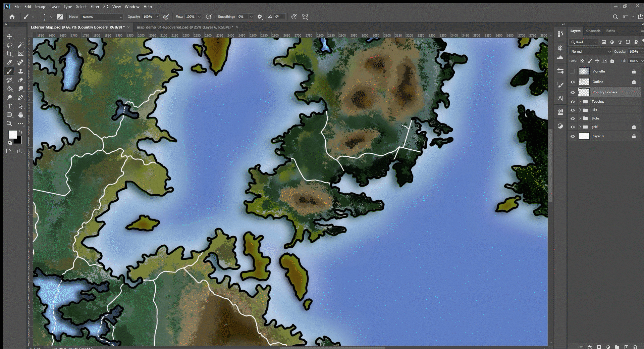
Task: Open smoothing options gear
Action: [260, 17]
